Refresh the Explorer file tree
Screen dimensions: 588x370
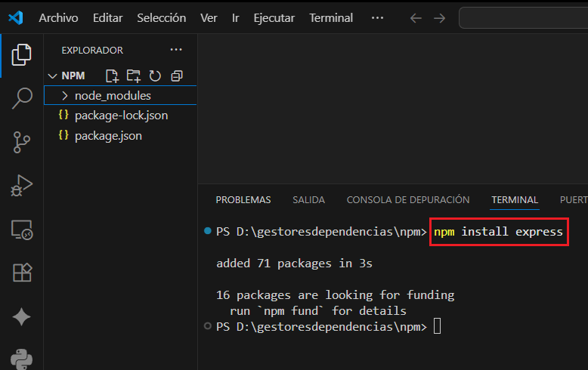[x=155, y=76]
